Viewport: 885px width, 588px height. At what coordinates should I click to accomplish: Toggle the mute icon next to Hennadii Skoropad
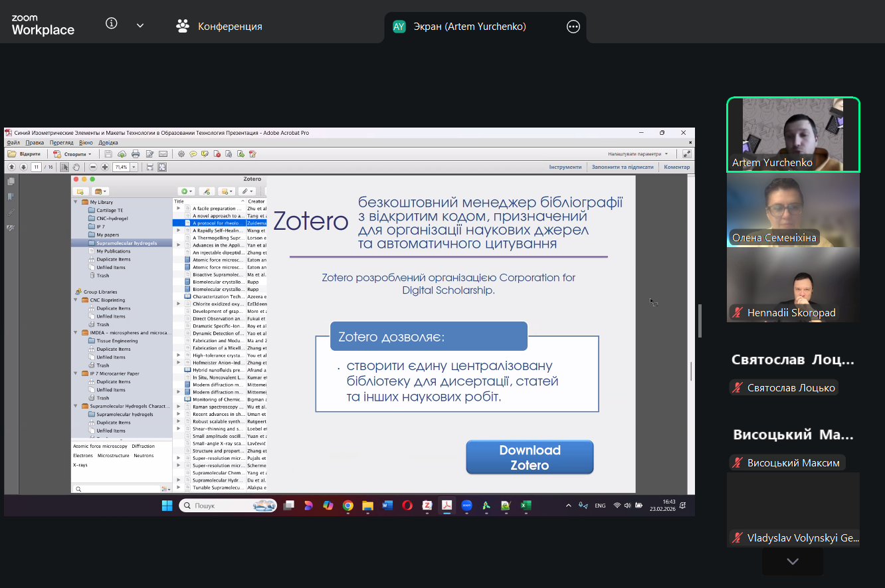pyautogui.click(x=737, y=312)
